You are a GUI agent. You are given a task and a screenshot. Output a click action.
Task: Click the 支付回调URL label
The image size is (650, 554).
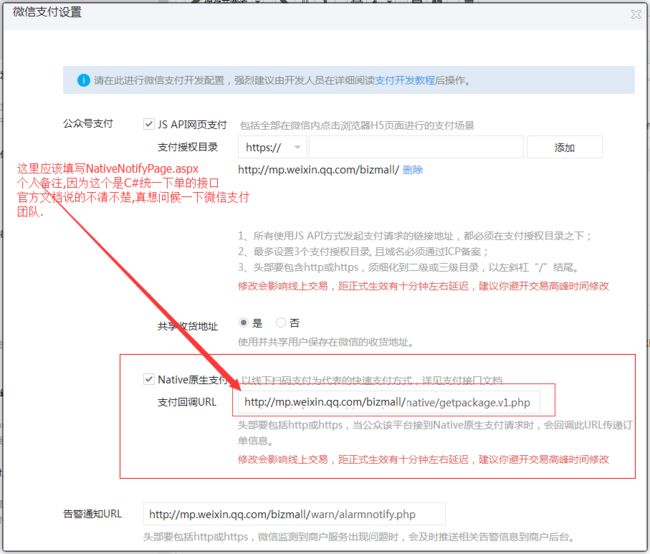187,402
